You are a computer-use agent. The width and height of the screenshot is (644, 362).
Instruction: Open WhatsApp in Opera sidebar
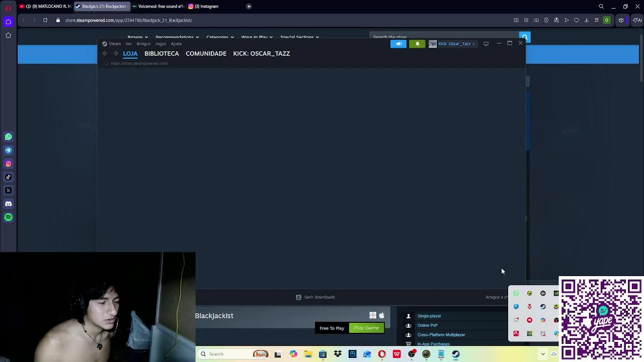pyautogui.click(x=8, y=137)
